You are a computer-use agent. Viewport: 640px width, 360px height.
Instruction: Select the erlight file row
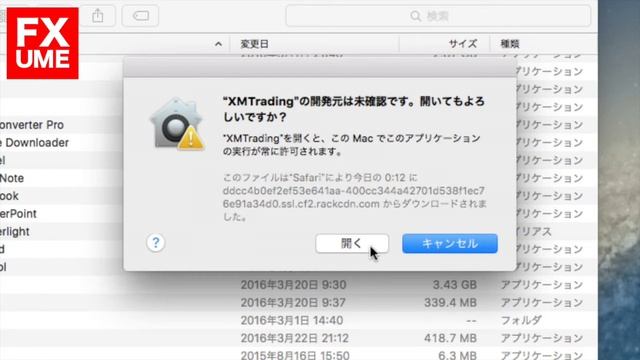(62, 232)
